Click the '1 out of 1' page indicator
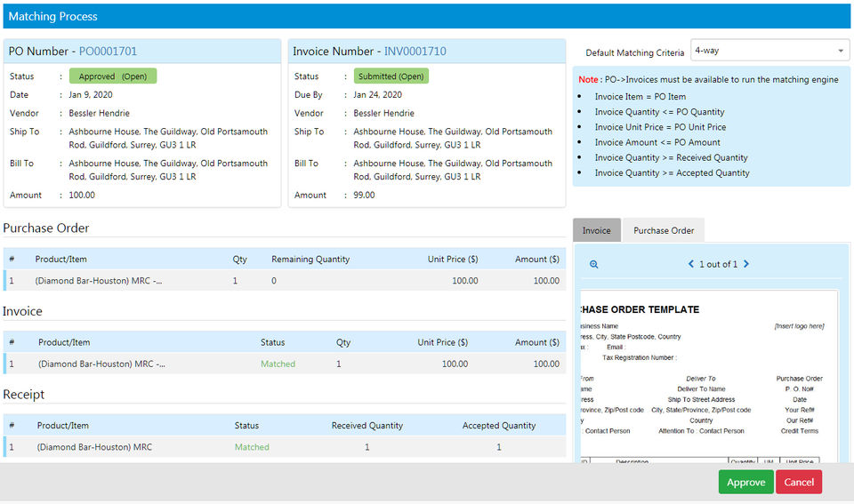The image size is (854, 504). click(719, 264)
